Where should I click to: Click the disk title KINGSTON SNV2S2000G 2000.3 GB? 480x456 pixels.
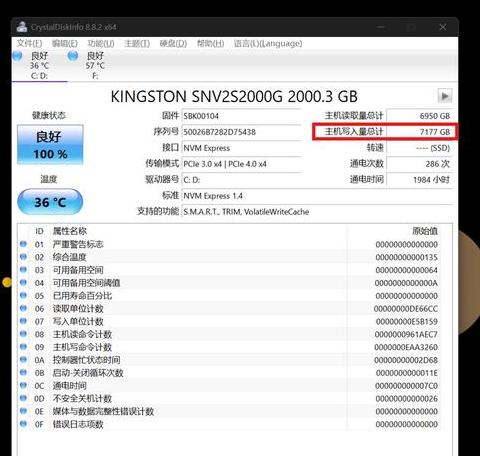[x=234, y=96]
